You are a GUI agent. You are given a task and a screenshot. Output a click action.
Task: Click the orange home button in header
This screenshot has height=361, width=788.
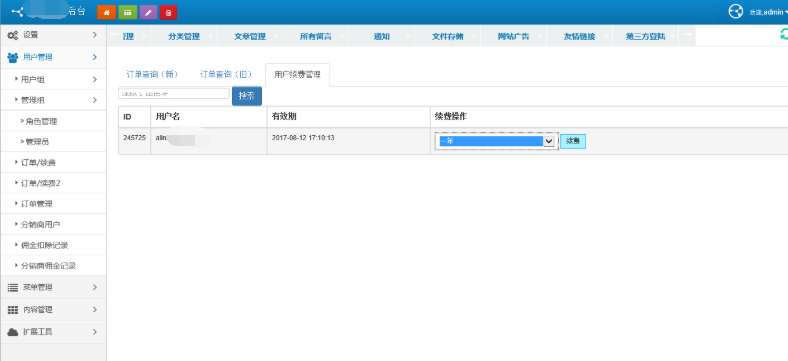point(106,13)
